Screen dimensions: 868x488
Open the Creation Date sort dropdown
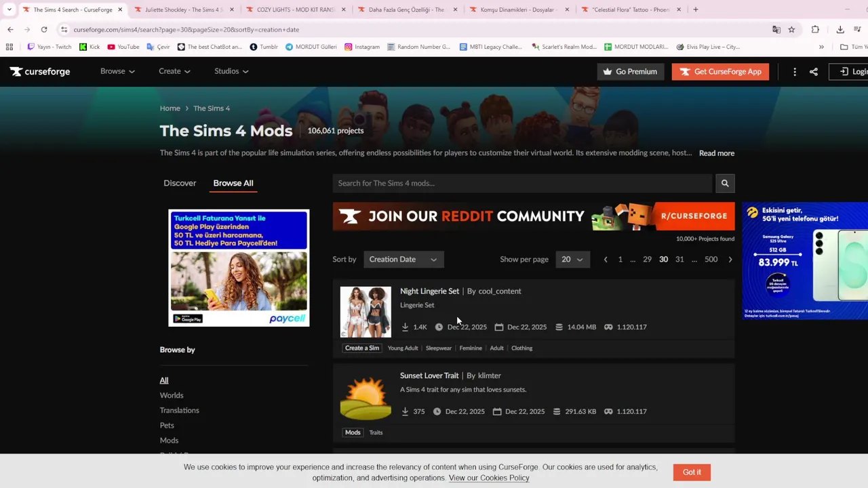[403, 260]
